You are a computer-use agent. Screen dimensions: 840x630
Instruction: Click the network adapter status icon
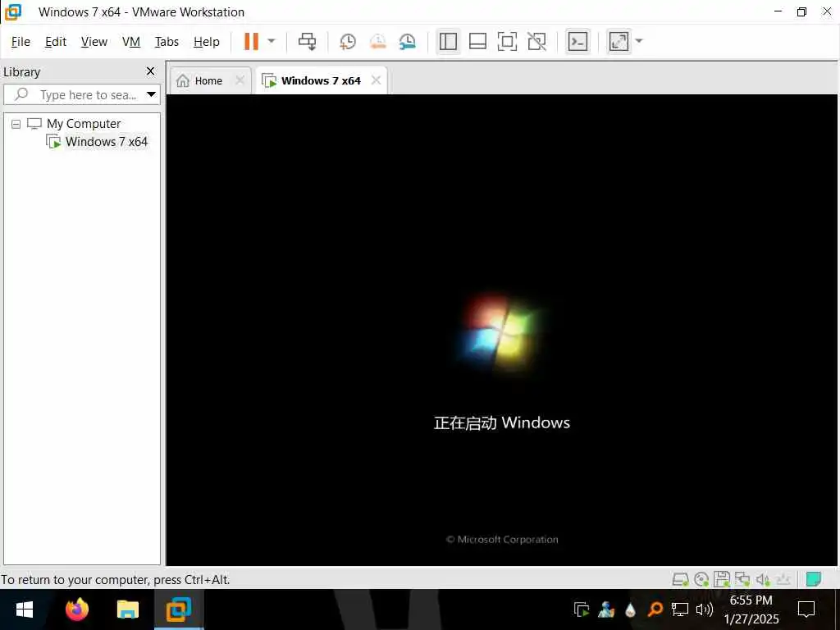tap(742, 578)
